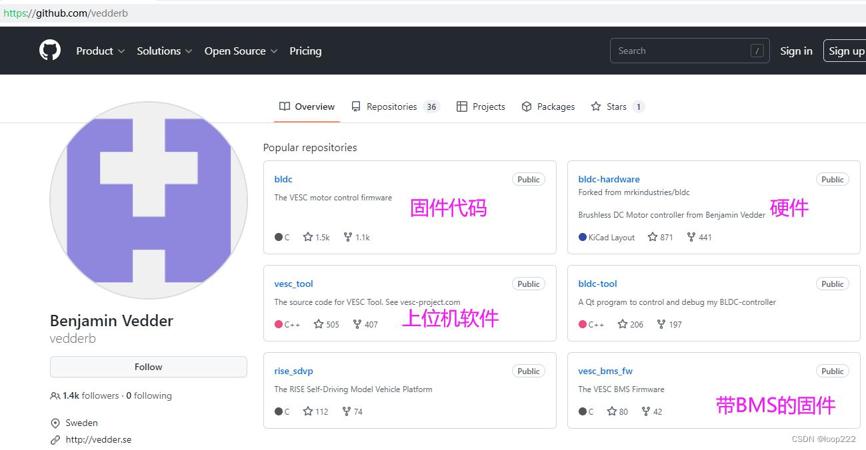Switch to the Repositories tab
This screenshot has width=866, height=450.
[395, 107]
